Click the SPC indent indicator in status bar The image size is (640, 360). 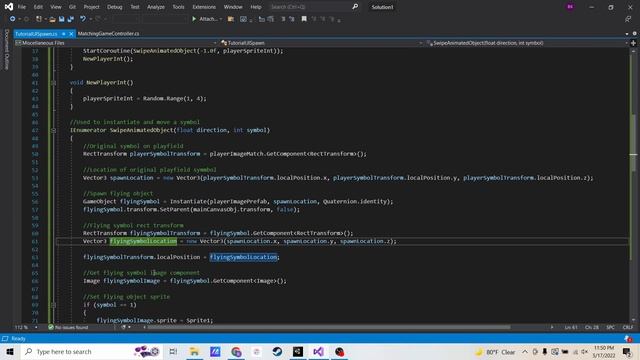[x=611, y=327]
